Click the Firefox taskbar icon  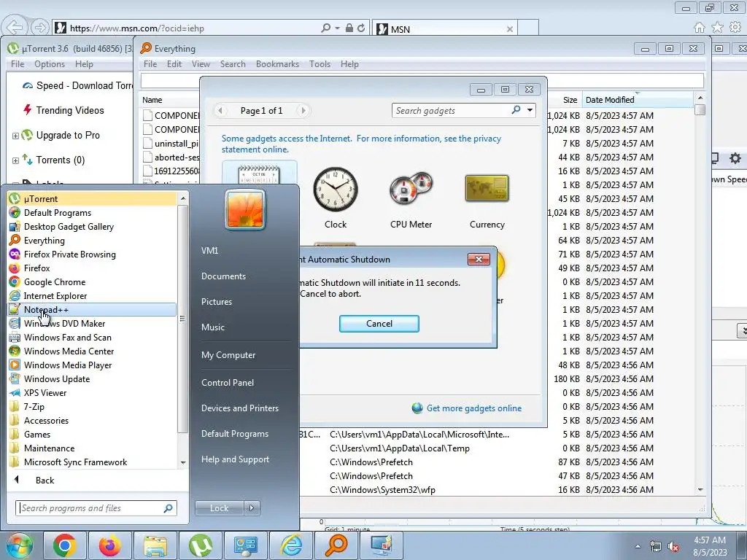pyautogui.click(x=109, y=545)
